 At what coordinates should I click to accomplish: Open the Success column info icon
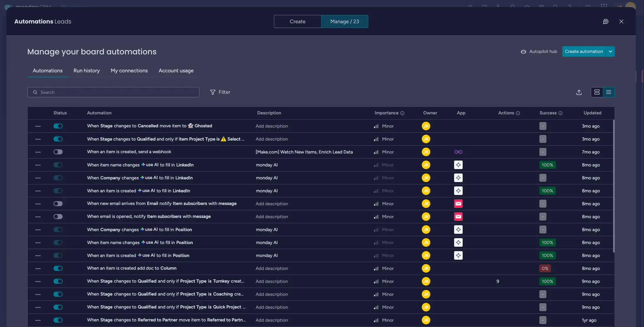[560, 113]
